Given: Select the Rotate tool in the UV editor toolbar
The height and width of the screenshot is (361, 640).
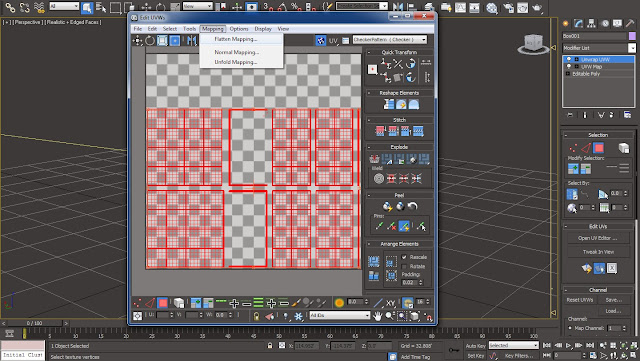Looking at the screenshot, I should [150, 40].
